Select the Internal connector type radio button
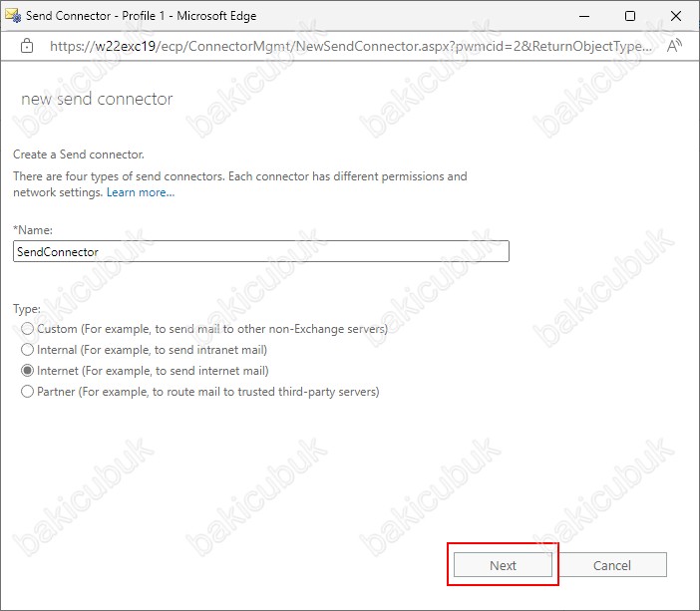This screenshot has height=611, width=700. click(27, 350)
